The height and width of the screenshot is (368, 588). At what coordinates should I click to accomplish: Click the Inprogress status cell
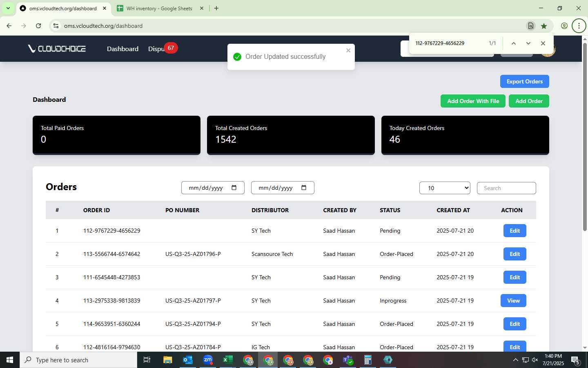393,301
